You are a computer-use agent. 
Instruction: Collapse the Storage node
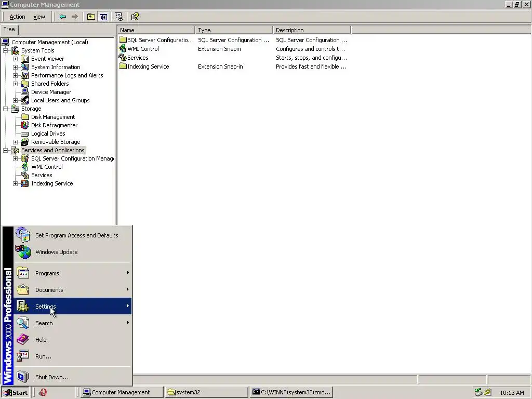coord(5,109)
